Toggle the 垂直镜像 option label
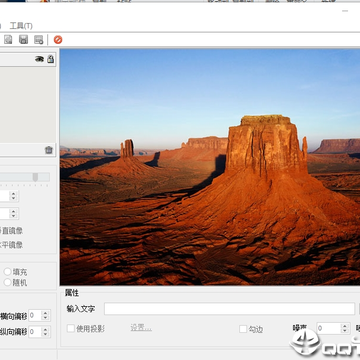Image resolution: width=360 pixels, height=360 pixels. (x=11, y=231)
